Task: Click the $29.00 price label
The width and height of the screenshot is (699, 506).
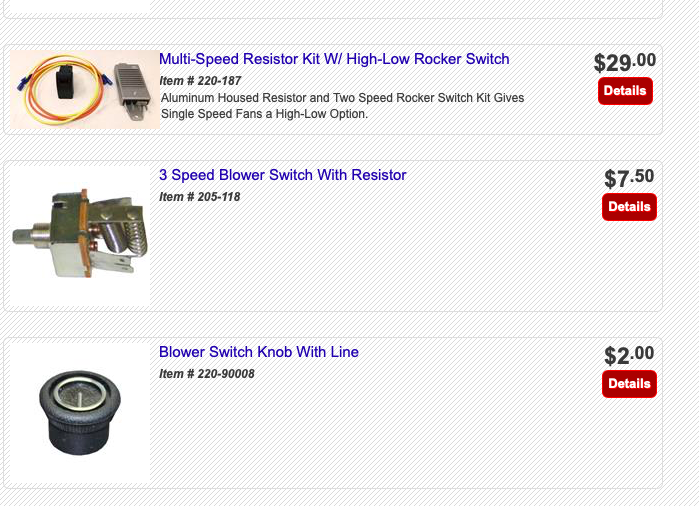Action: coord(625,62)
